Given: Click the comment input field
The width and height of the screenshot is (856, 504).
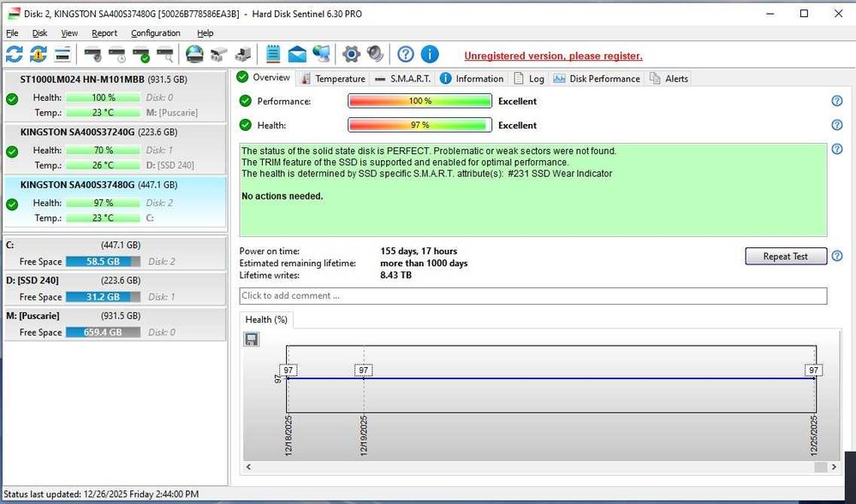Looking at the screenshot, I should click(532, 296).
